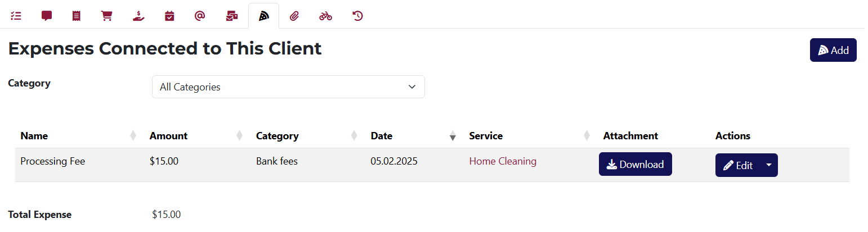Image resolution: width=868 pixels, height=232 pixels.
Task: Open the mail envelopes tab icon
Action: pyautogui.click(x=231, y=16)
